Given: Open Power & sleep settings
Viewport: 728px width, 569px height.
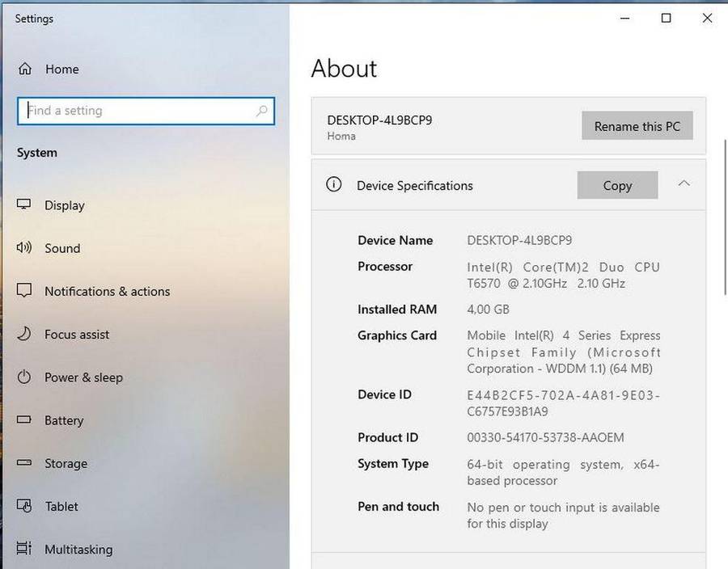Looking at the screenshot, I should click(x=84, y=377).
